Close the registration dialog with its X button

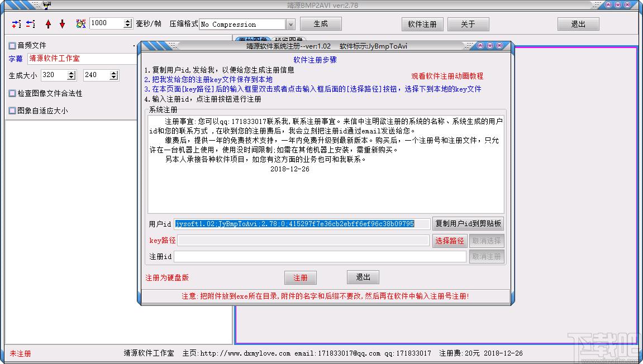pos(499,46)
